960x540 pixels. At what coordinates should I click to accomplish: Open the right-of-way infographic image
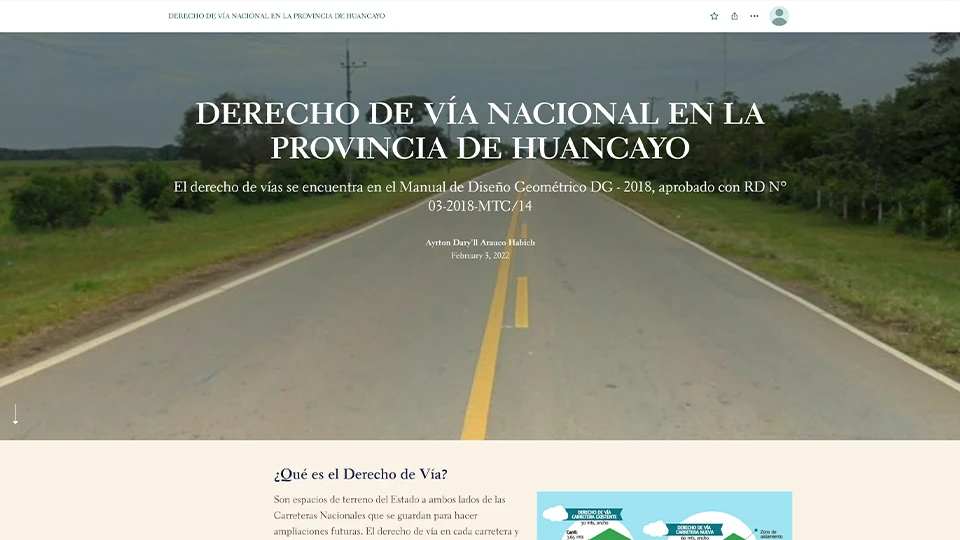[664, 517]
